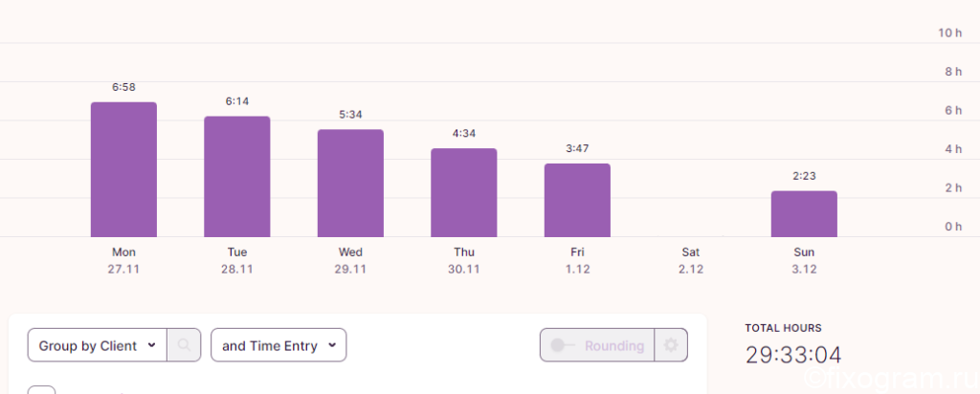Screen dimensions: 980x394
Task: Select the Tuesday 28.11 bar
Action: tap(237, 177)
